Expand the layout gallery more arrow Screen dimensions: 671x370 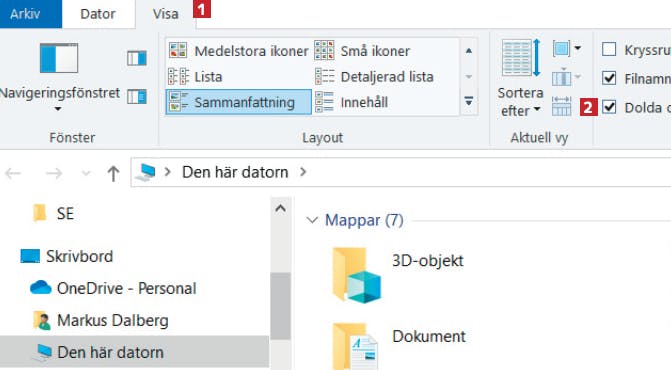pyautogui.click(x=469, y=102)
